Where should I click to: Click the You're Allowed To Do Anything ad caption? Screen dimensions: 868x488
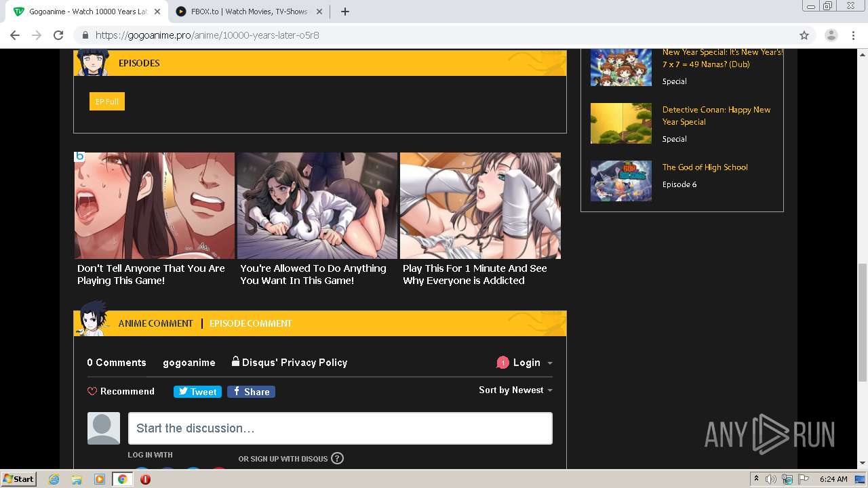[x=313, y=274]
